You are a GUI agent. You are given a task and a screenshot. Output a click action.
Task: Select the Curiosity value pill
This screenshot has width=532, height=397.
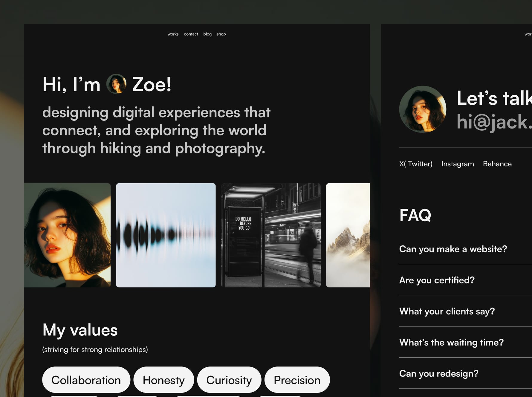pyautogui.click(x=229, y=380)
